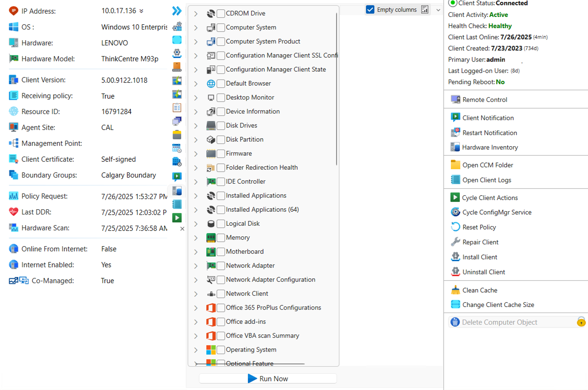The height and width of the screenshot is (390, 588).
Task: Click the Calgary Boundary value
Action: [128, 175]
